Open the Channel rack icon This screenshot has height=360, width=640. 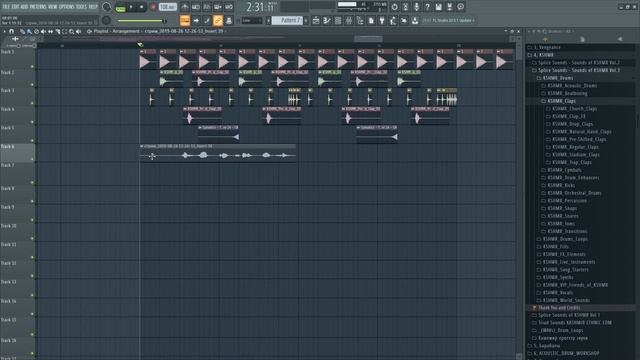(x=338, y=20)
